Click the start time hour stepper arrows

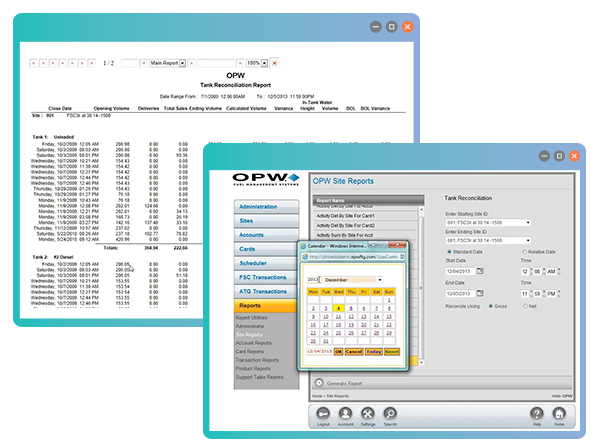coord(531,271)
